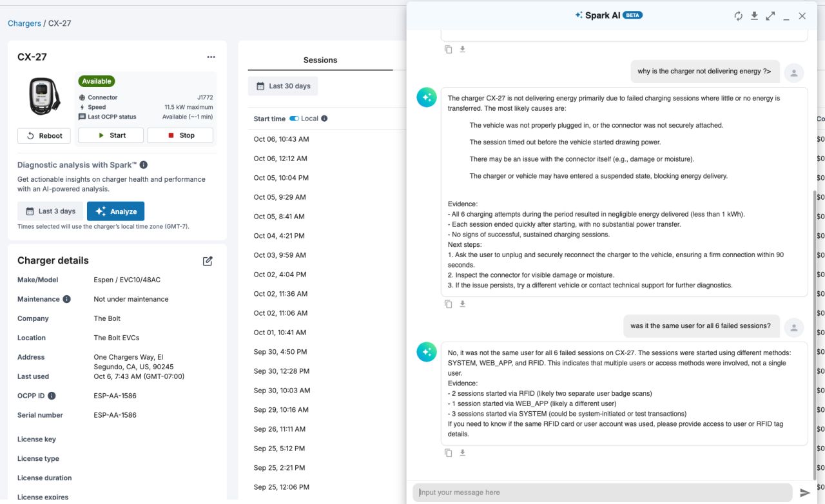Edit charger details with pencil icon
Image resolution: width=825 pixels, height=504 pixels.
[x=208, y=261]
